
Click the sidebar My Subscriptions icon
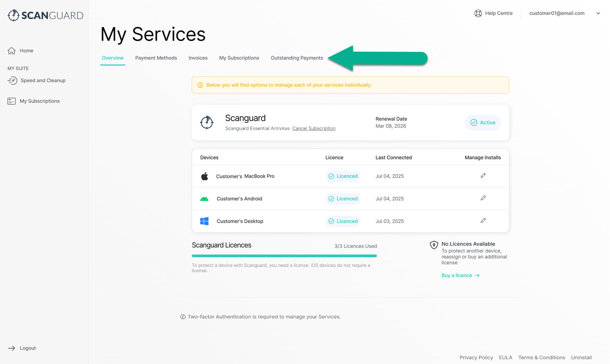11,101
